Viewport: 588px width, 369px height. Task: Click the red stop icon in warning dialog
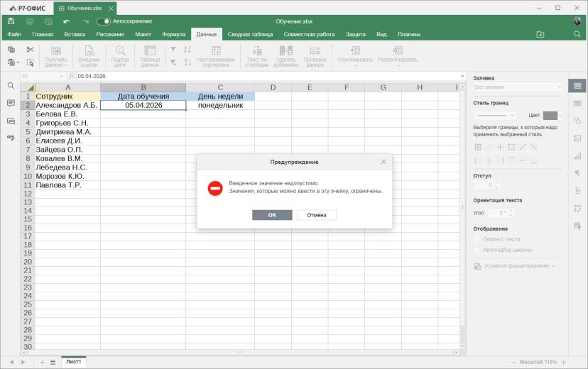(215, 189)
